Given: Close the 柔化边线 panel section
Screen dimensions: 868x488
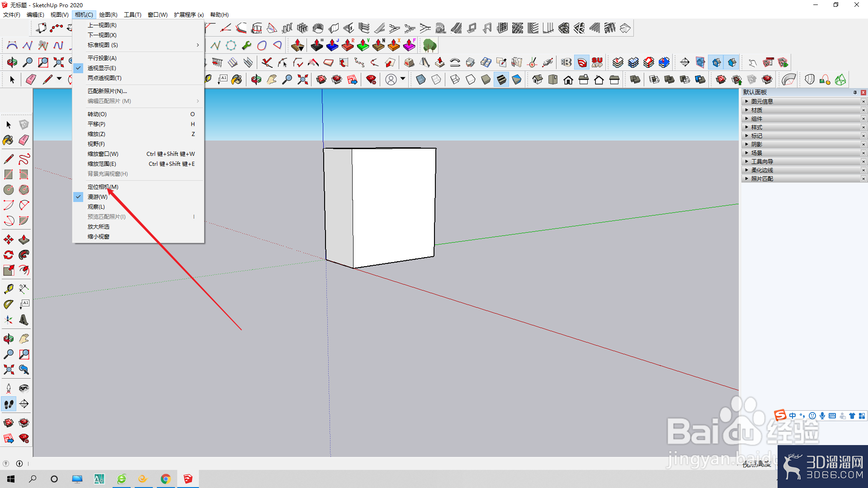Looking at the screenshot, I should [863, 170].
